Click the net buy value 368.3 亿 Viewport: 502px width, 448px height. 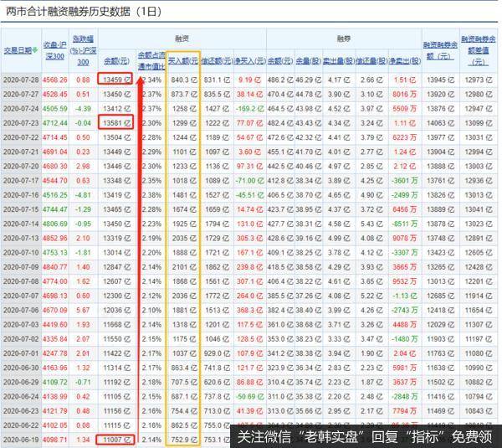coord(249,310)
